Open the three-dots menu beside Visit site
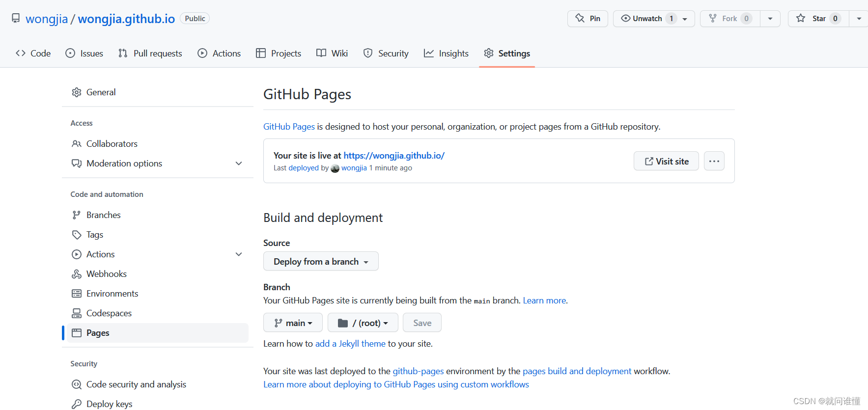The image size is (868, 410). click(714, 161)
